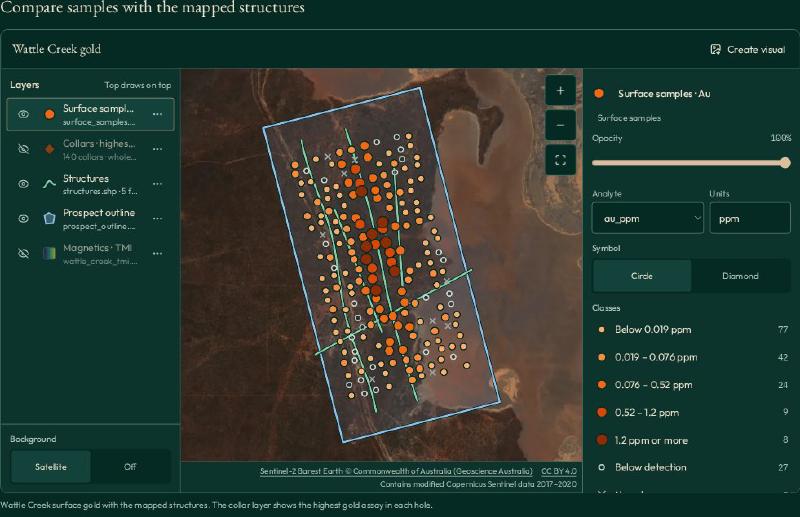Open the more-options menu for Prospect outline layer
Image resolution: width=800 pixels, height=517 pixels.
157,218
